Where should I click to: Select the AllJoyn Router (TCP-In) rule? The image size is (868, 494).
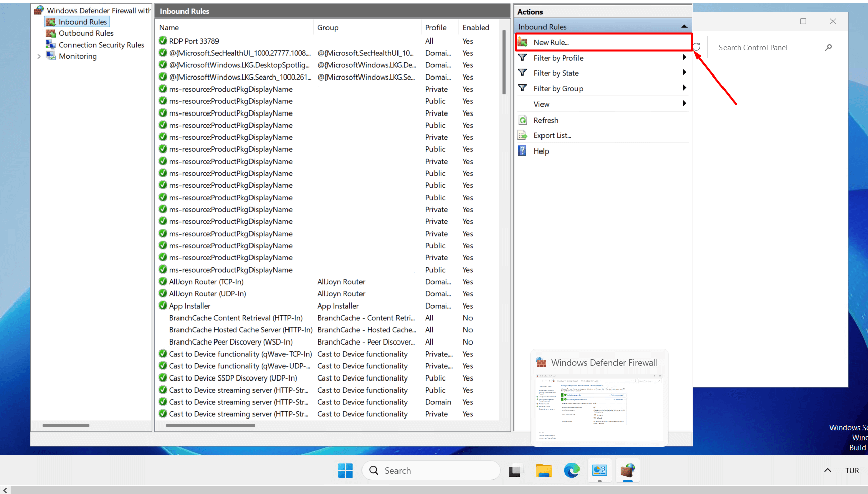206,282
